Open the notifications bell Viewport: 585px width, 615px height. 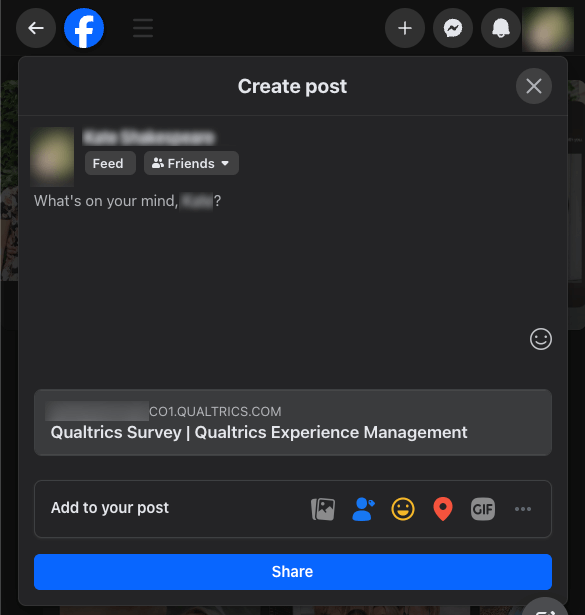pos(501,28)
